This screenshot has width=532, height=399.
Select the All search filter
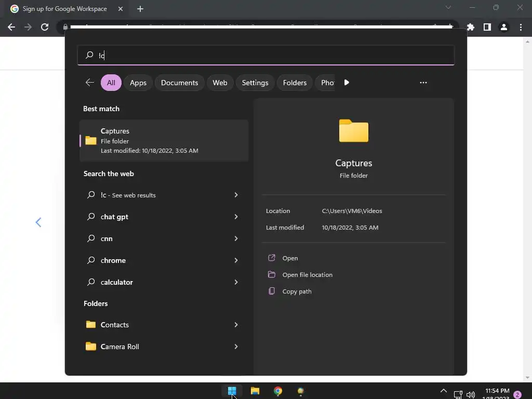pyautogui.click(x=111, y=83)
